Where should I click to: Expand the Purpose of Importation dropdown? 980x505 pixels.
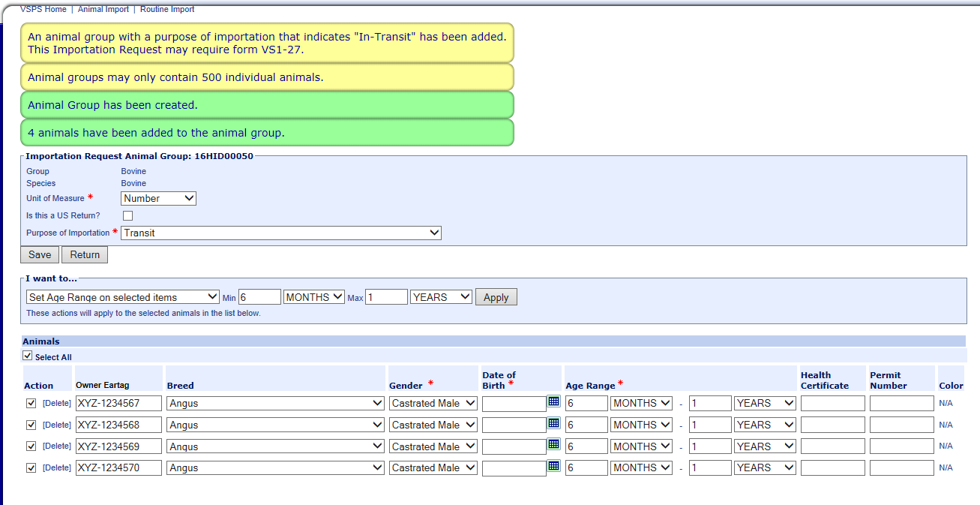280,233
